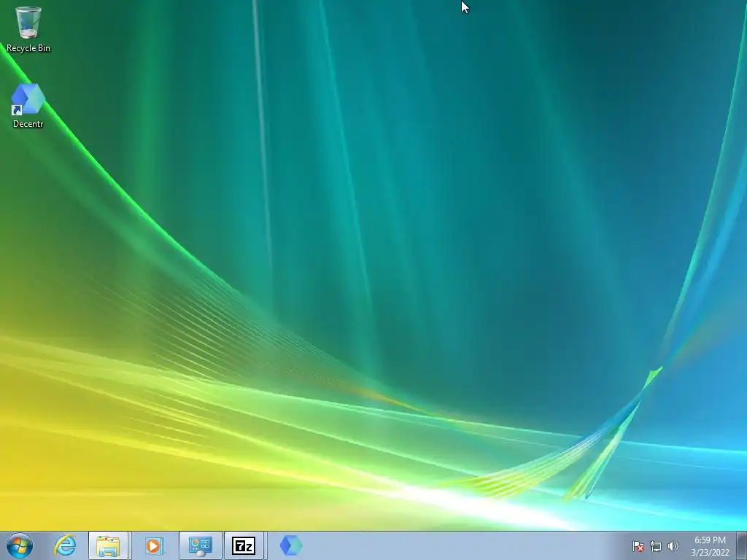747x560 pixels.
Task: Open the 7-Zip taskbar button
Action: click(244, 545)
